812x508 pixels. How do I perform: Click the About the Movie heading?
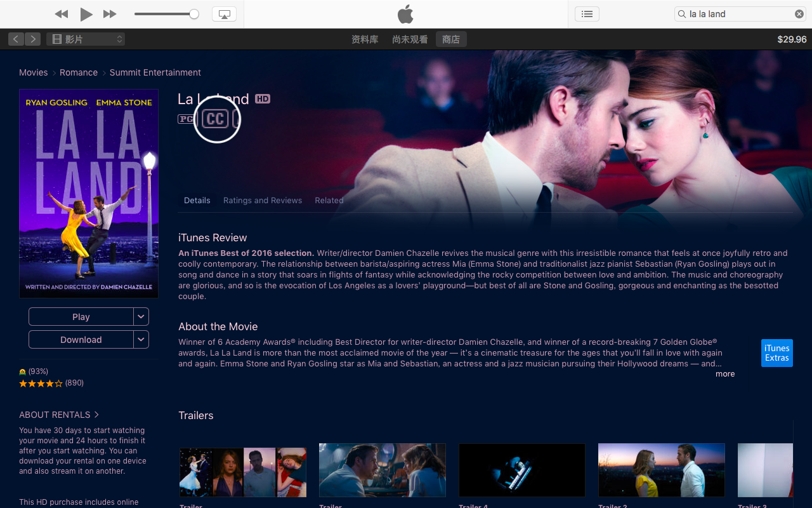click(218, 326)
